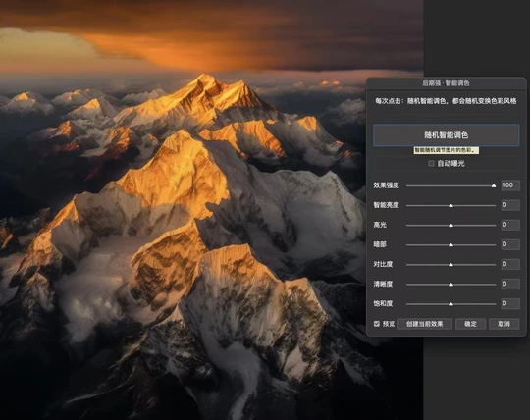Click the 效果强度 slider handle
This screenshot has width=530, height=420.
point(494,185)
